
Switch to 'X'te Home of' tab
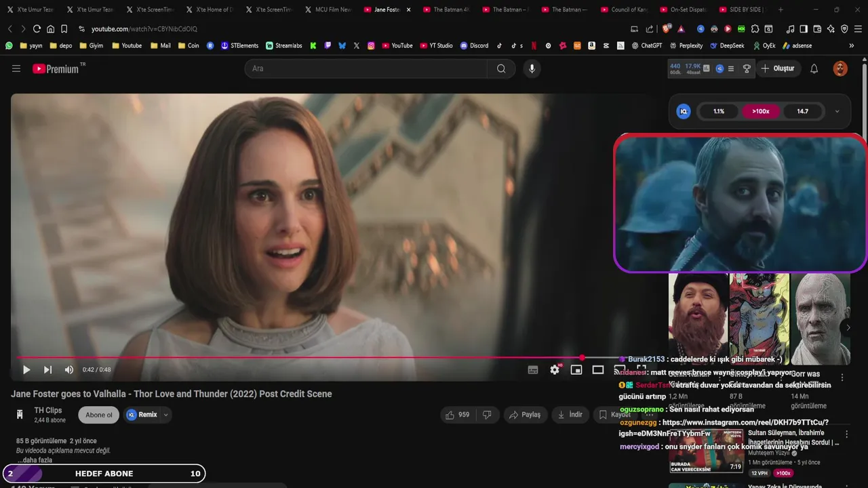click(210, 9)
